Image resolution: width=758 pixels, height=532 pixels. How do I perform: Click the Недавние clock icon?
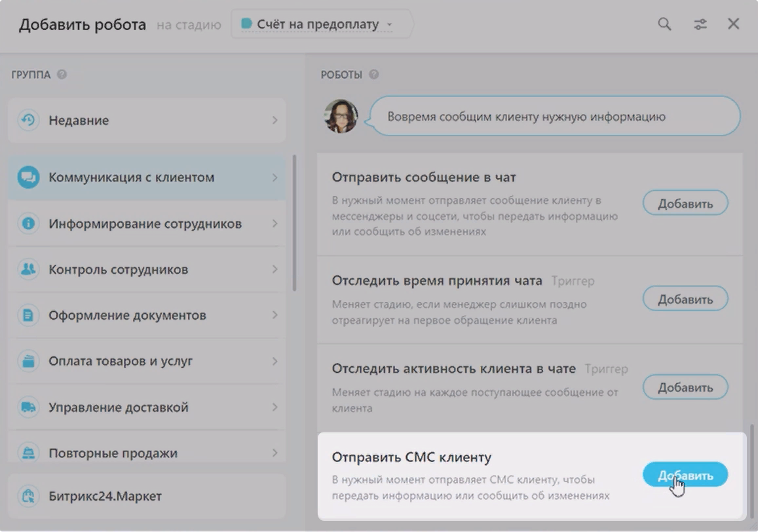point(28,121)
